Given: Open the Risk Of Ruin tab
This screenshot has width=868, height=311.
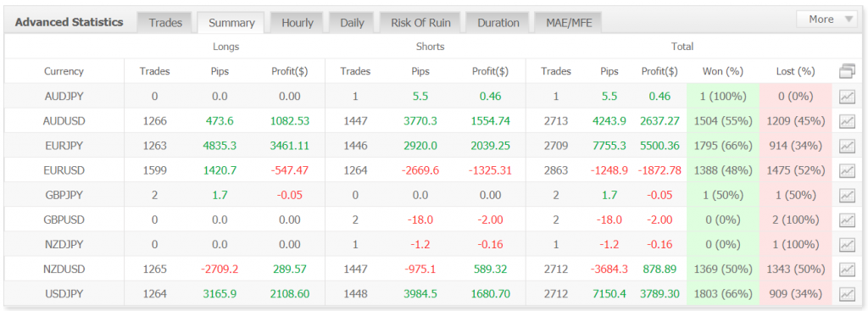Looking at the screenshot, I should pos(420,23).
